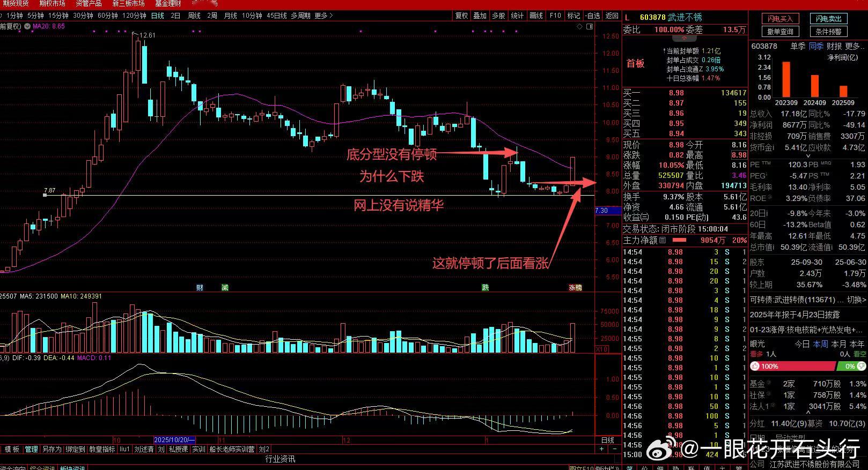Click the 多股 multi-stock button

click(498, 16)
